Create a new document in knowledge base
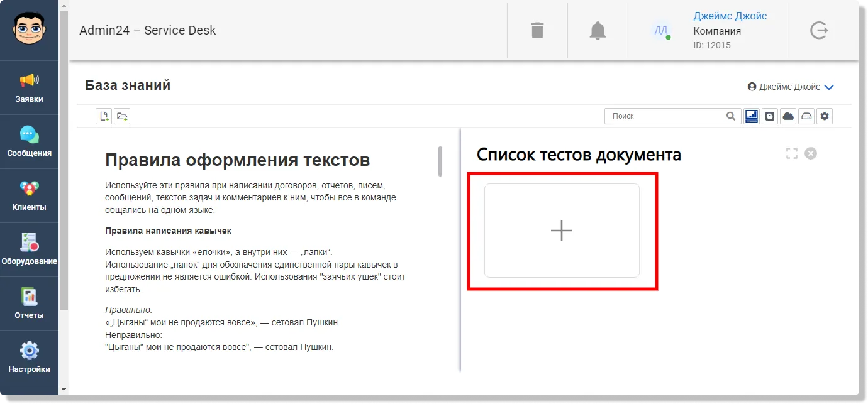 [104, 116]
